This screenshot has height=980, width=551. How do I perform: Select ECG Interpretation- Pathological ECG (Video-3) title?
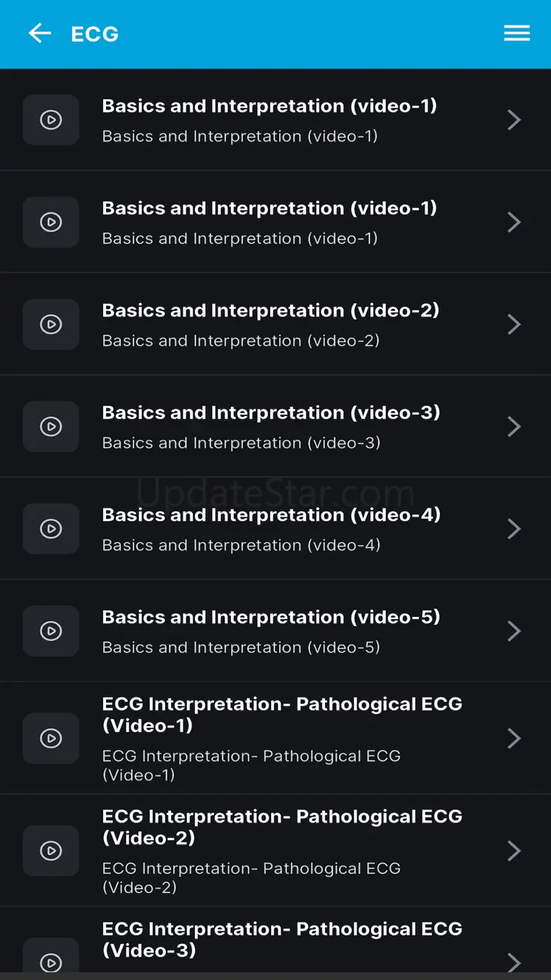(x=282, y=939)
